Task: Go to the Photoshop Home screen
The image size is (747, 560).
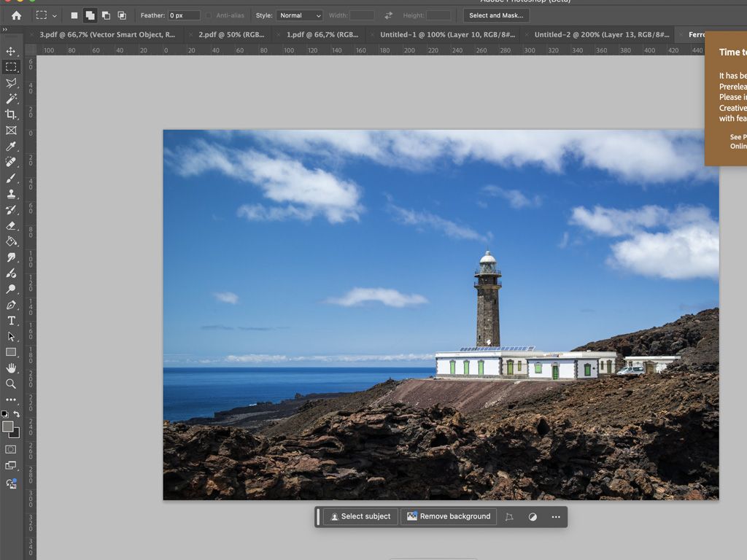Action: coord(16,15)
